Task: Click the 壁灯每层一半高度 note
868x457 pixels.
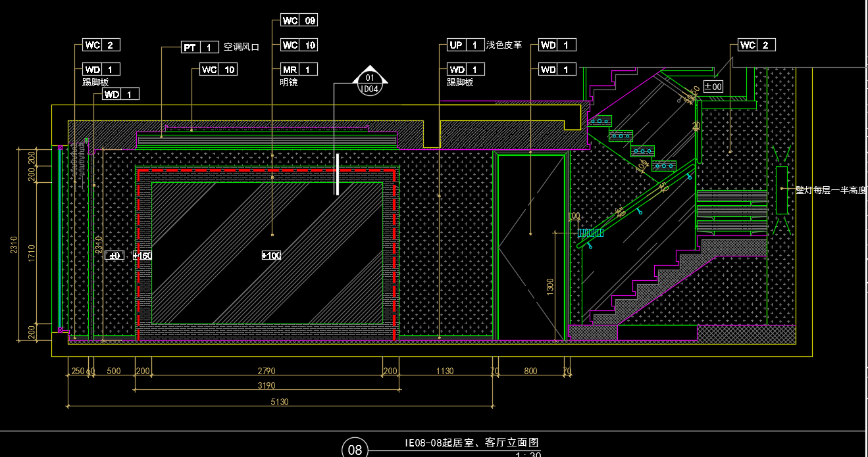Action: pos(830,190)
